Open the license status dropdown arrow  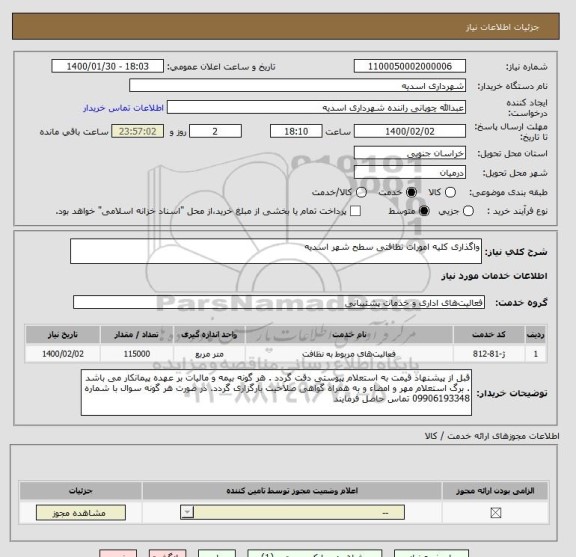click(187, 512)
